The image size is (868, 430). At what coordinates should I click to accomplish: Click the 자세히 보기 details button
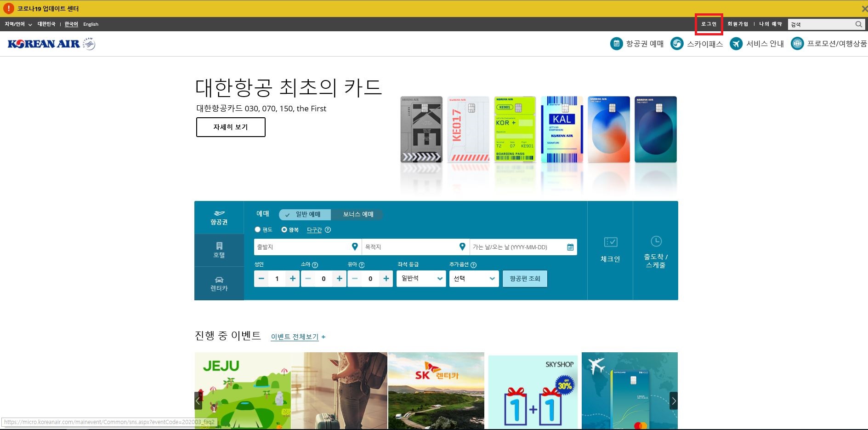231,127
